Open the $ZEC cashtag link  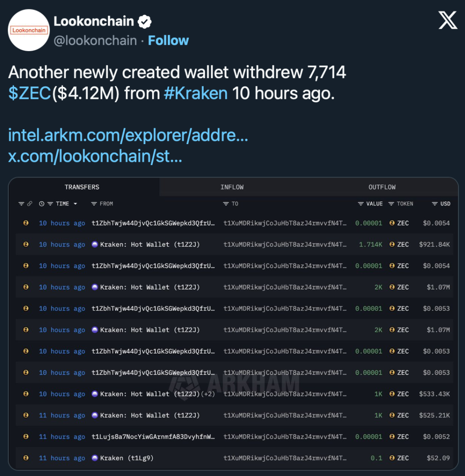coord(29,93)
